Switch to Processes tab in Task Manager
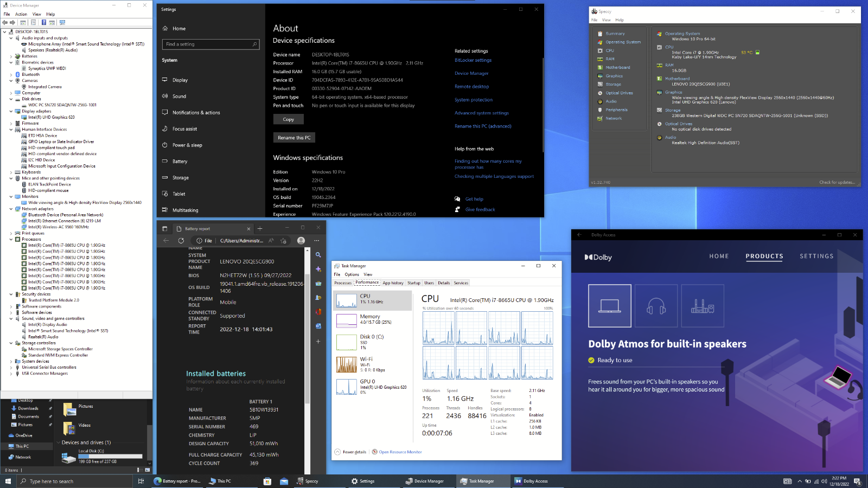The height and width of the screenshot is (488, 868). click(343, 283)
